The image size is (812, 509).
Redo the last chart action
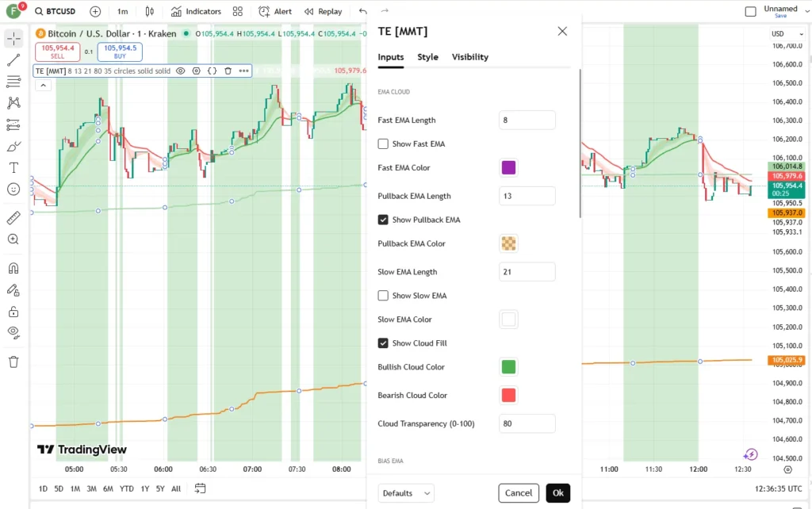[385, 11]
